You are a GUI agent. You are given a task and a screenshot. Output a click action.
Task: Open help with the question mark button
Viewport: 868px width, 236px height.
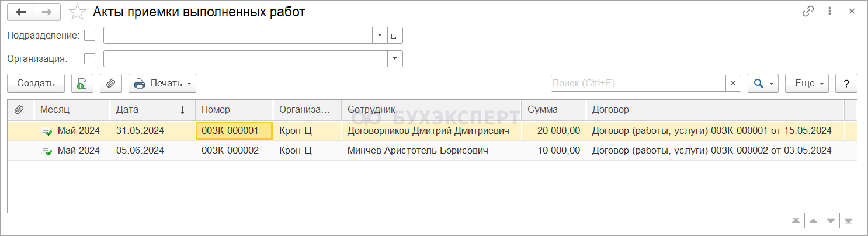click(846, 84)
